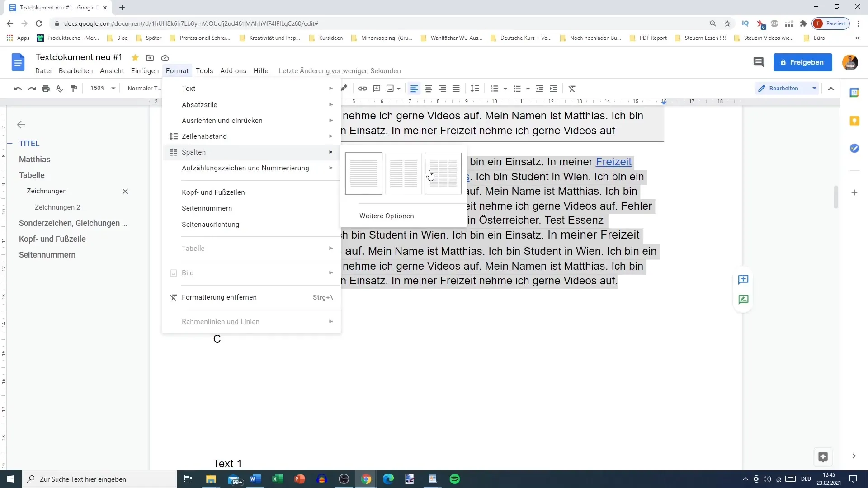Image resolution: width=868 pixels, height=488 pixels.
Task: Expand the Text submenu in Format
Action: click(189, 88)
